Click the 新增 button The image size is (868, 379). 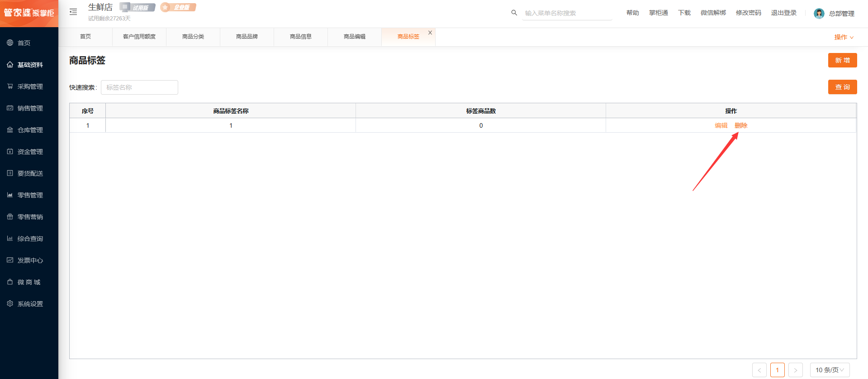pyautogui.click(x=843, y=60)
